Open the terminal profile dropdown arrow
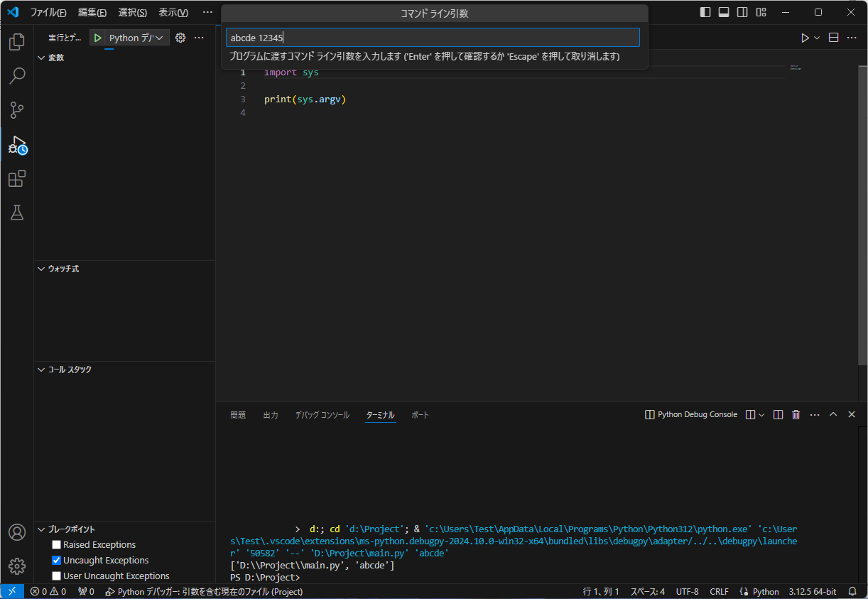Viewport: 868px width, 599px height. coord(761,414)
